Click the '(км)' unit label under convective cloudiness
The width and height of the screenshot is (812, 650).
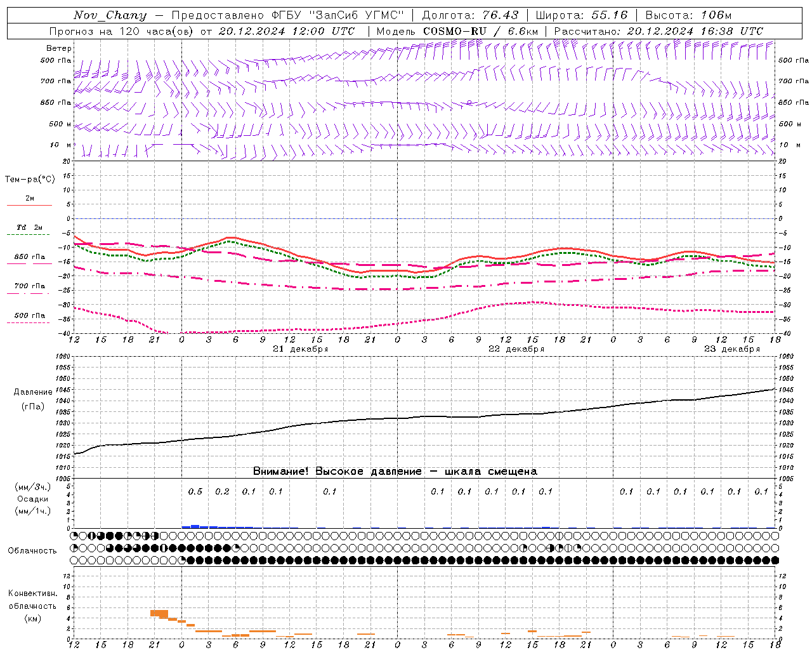pos(33,618)
